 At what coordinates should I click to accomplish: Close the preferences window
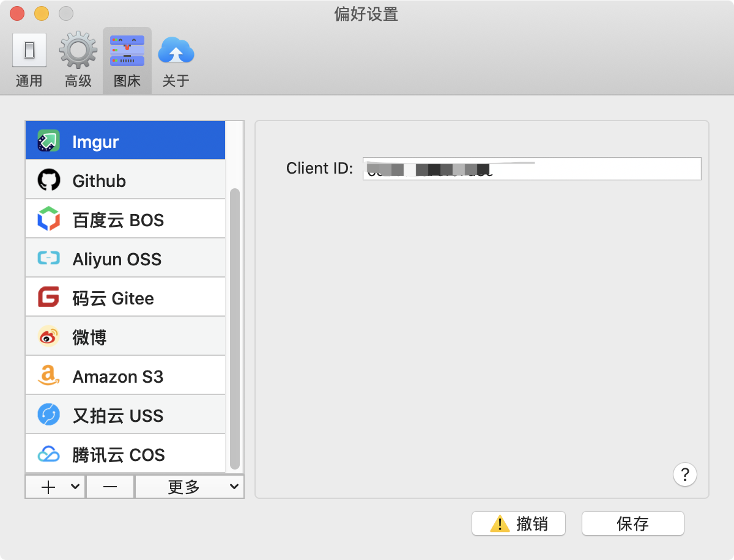point(18,13)
